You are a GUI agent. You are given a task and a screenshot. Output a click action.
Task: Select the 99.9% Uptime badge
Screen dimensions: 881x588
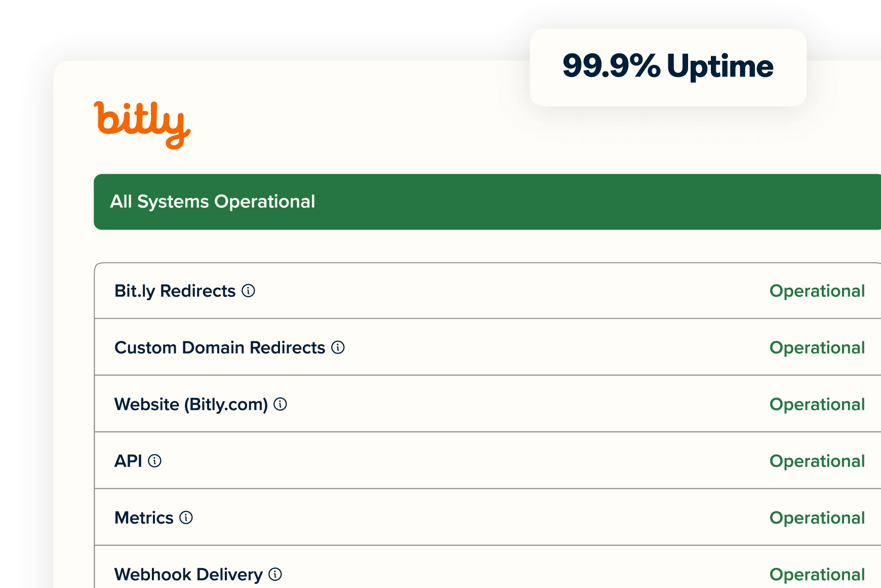(x=667, y=66)
